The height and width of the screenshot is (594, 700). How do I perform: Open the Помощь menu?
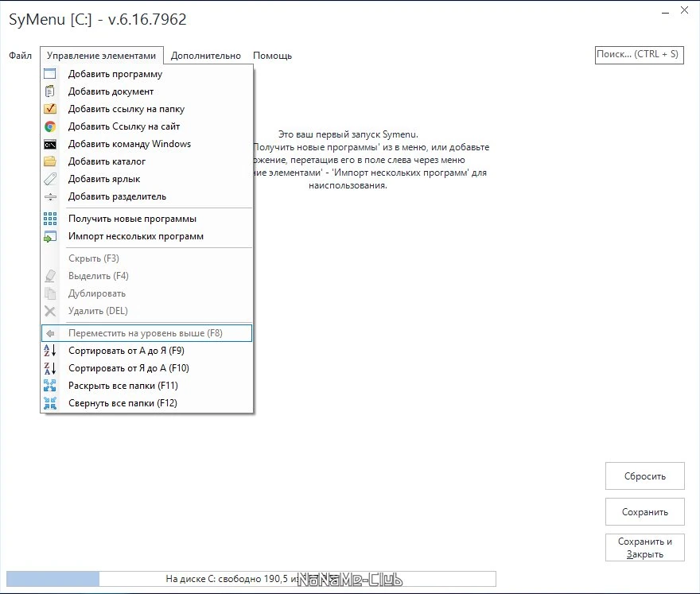click(272, 56)
